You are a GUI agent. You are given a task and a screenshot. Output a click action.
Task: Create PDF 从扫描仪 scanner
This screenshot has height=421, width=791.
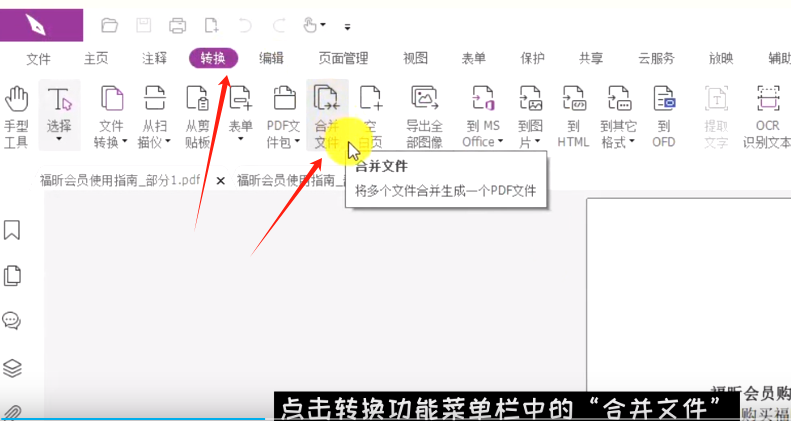(x=154, y=116)
